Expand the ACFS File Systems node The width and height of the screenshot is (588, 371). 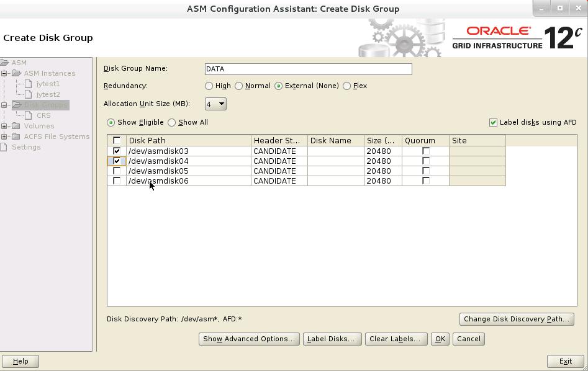tap(4, 136)
